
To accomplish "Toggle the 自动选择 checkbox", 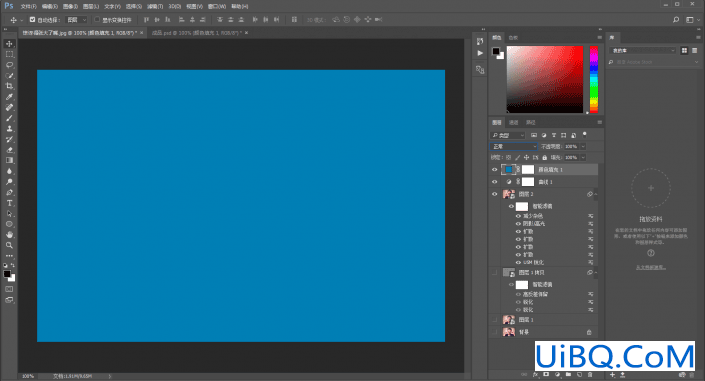I will pyautogui.click(x=32, y=20).
